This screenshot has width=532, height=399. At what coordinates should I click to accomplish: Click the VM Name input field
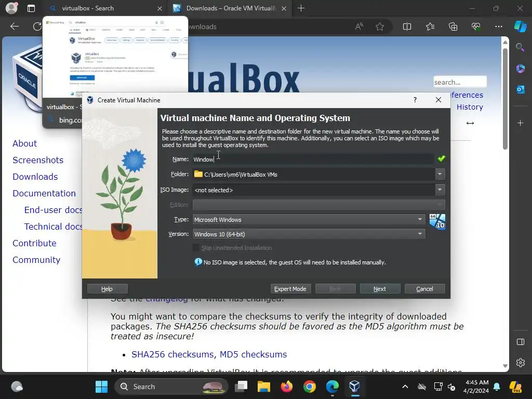(313, 159)
